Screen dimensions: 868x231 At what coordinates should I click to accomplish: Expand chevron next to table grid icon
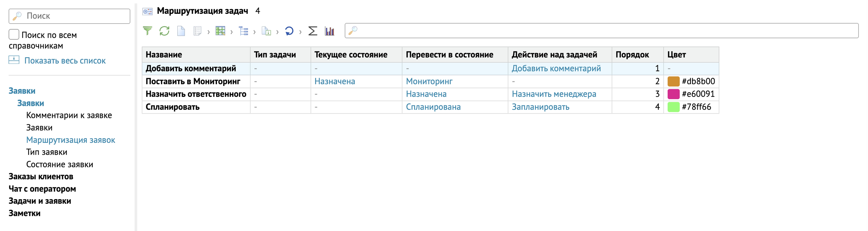tap(231, 32)
